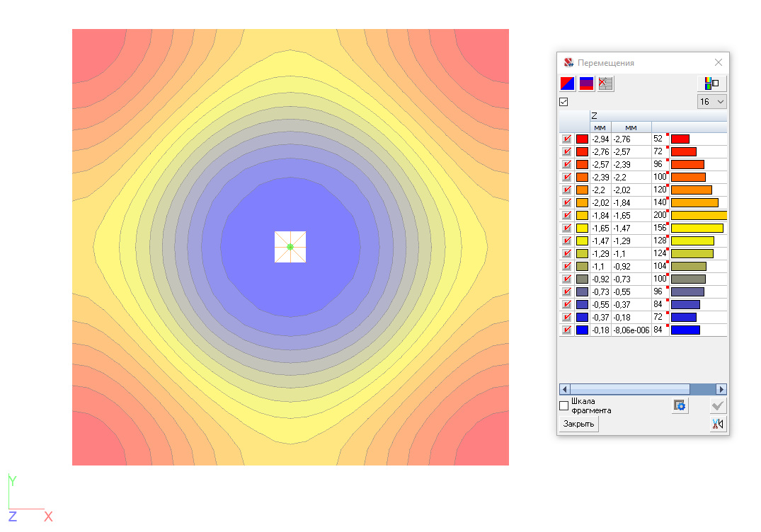Click the blue swatch for the -0,18 row
Image resolution: width=761 pixels, height=532 pixels.
pyautogui.click(x=582, y=330)
